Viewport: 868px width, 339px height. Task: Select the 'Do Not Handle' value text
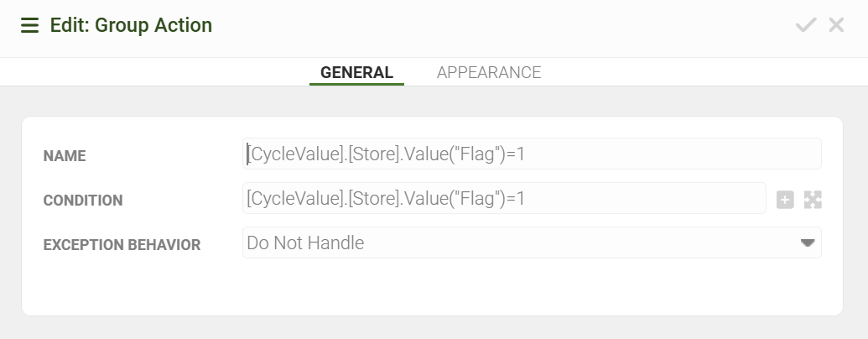pos(305,243)
